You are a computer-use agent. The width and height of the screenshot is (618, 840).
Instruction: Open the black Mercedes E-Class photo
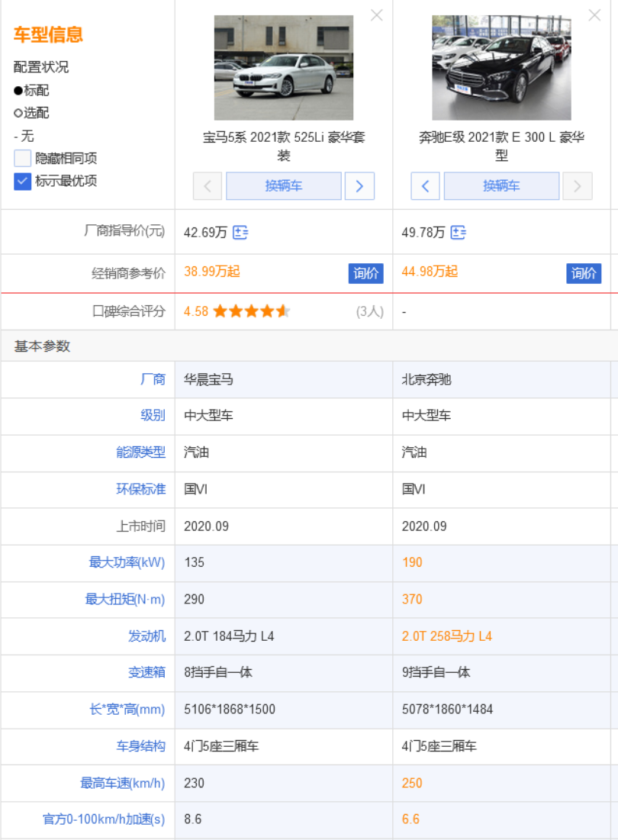(x=501, y=67)
